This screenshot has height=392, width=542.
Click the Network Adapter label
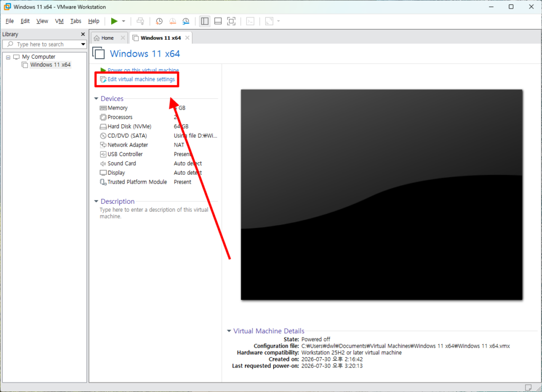click(128, 145)
